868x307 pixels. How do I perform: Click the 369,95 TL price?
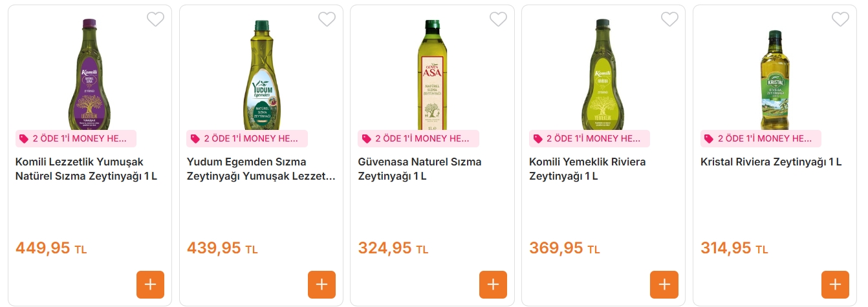click(x=556, y=248)
